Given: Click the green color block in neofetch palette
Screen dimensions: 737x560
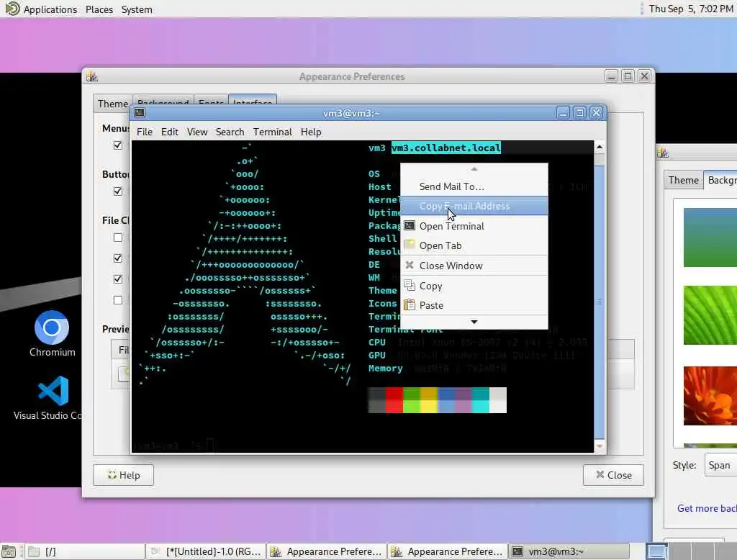Looking at the screenshot, I should click(411, 400).
